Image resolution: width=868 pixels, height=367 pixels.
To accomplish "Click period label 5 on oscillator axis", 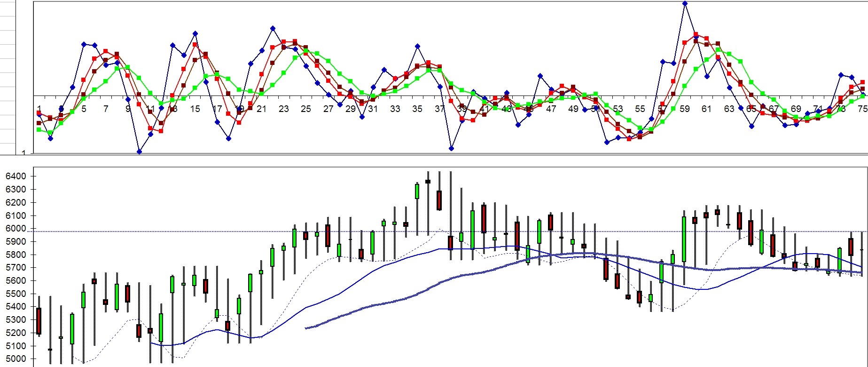I will point(84,109).
